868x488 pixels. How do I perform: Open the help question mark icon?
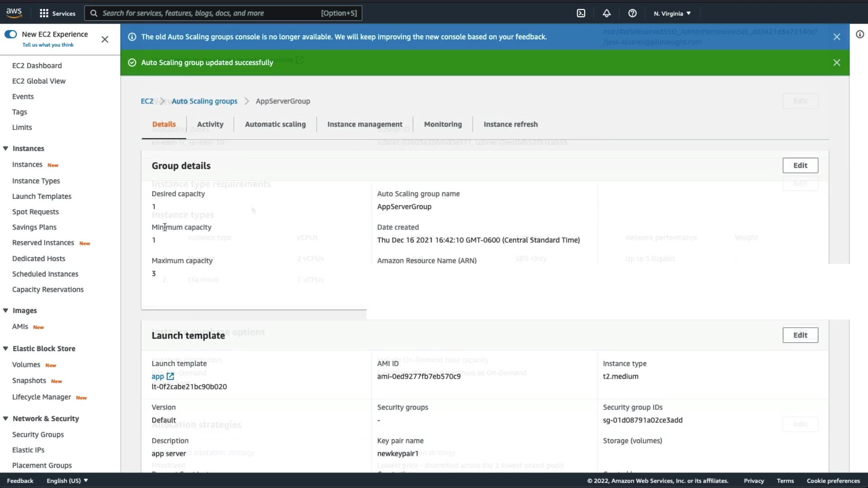pos(632,13)
